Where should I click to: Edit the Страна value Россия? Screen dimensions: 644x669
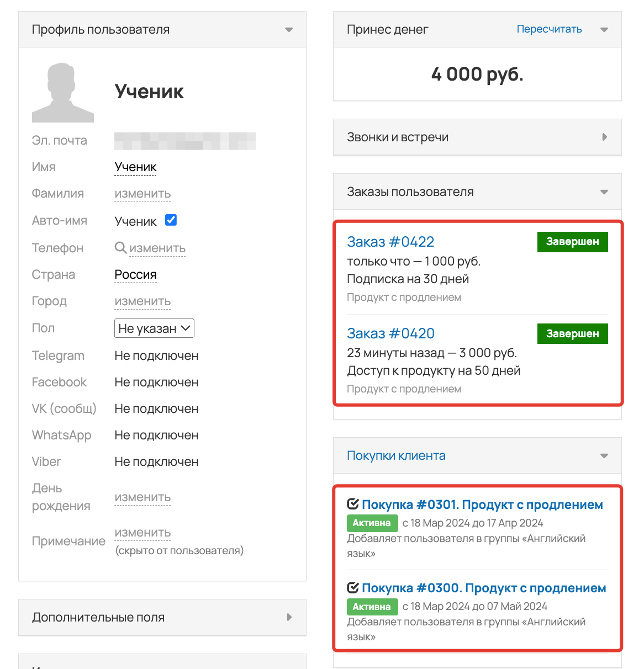135,275
